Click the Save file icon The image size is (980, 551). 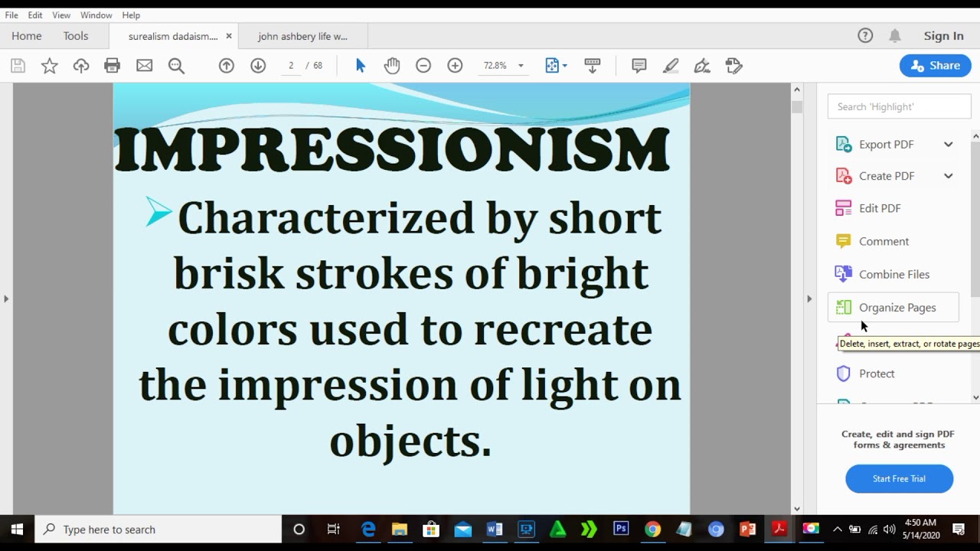click(18, 66)
